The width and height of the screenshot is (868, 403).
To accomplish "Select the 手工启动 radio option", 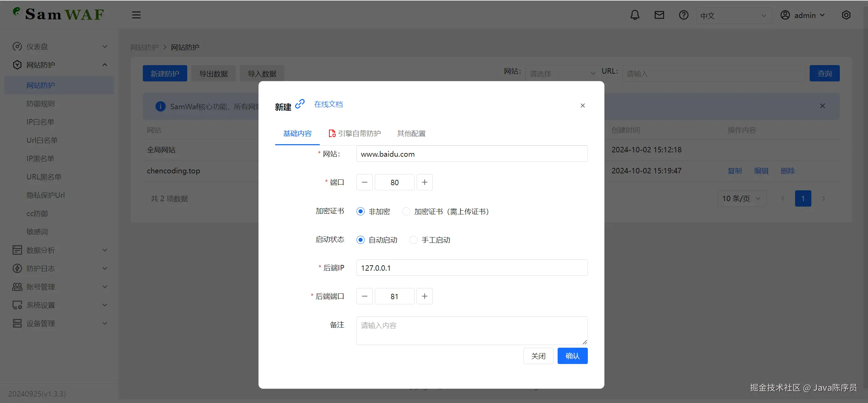I will tap(413, 240).
